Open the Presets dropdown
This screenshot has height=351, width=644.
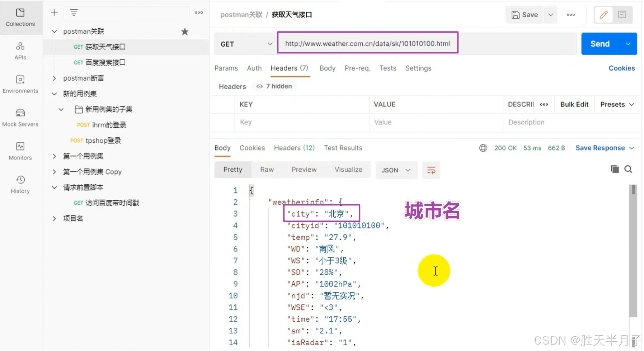coord(617,104)
